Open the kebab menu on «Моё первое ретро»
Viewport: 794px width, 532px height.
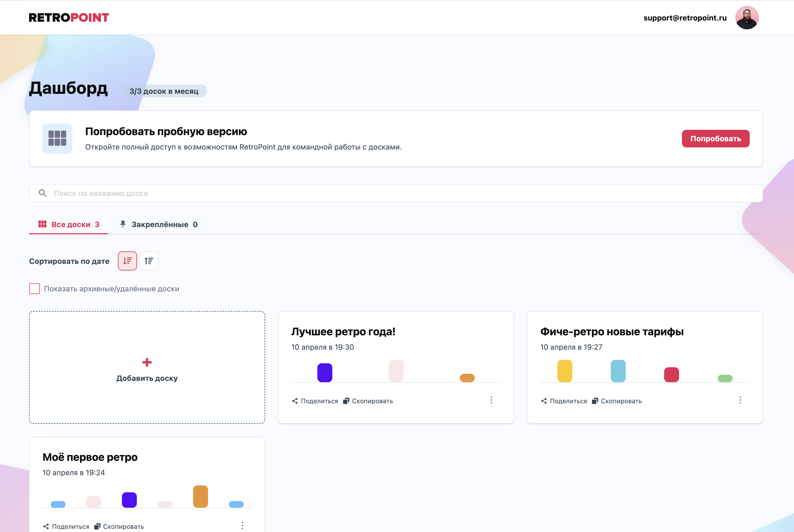[x=242, y=526]
